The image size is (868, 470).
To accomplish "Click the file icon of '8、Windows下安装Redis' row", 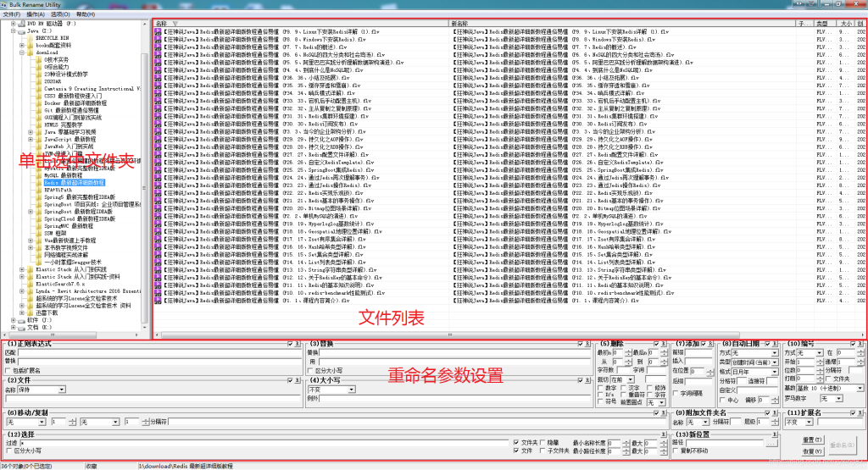I will [158, 40].
